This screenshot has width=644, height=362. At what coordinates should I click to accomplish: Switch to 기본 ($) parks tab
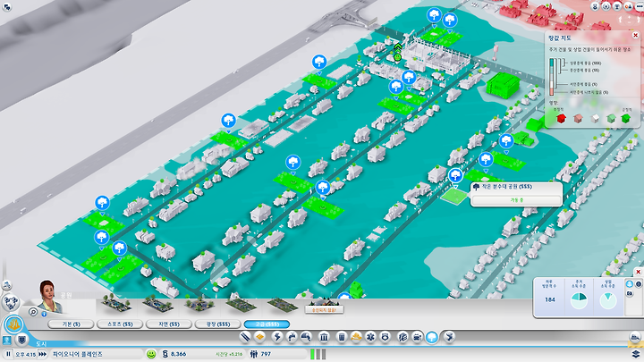[x=71, y=324]
